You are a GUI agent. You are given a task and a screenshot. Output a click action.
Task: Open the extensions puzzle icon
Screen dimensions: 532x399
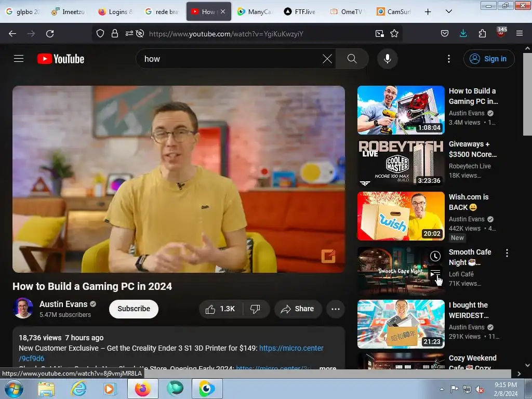[482, 33]
